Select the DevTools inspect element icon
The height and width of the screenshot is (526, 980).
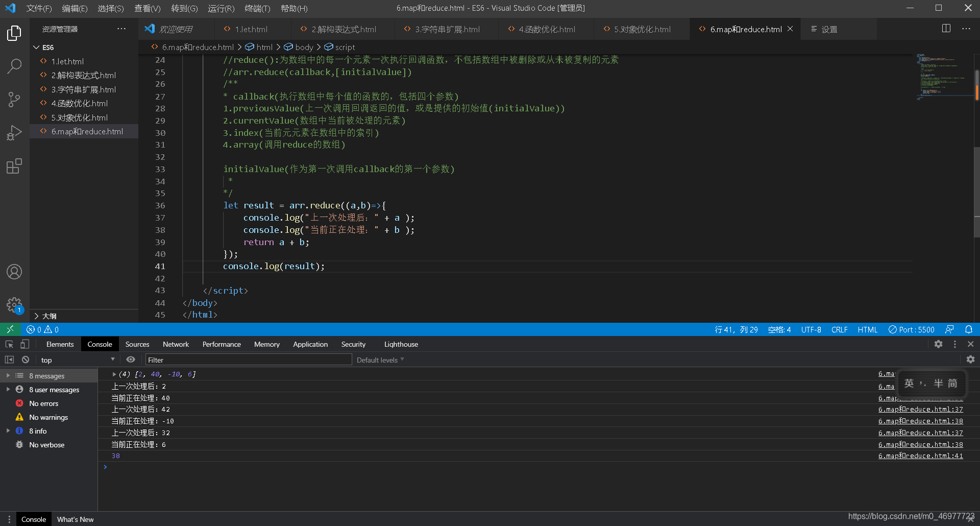pyautogui.click(x=9, y=344)
